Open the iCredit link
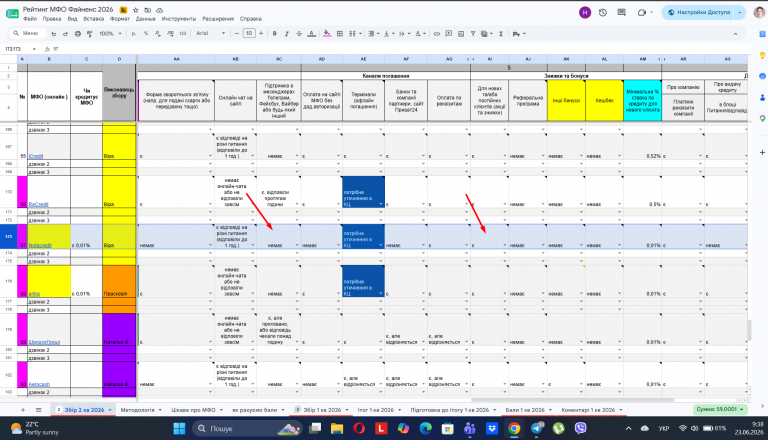This screenshot has width=768, height=440. click(x=36, y=156)
